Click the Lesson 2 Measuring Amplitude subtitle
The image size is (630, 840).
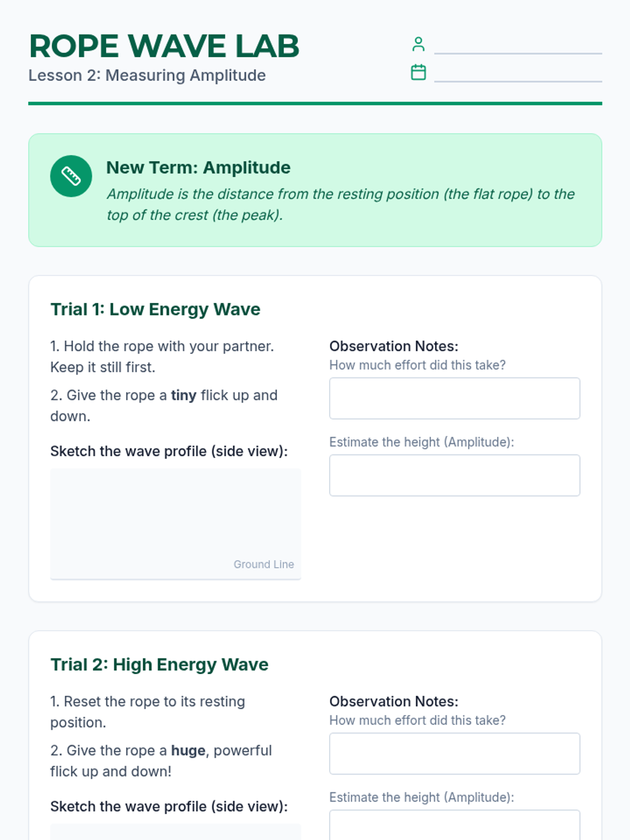pyautogui.click(x=147, y=76)
